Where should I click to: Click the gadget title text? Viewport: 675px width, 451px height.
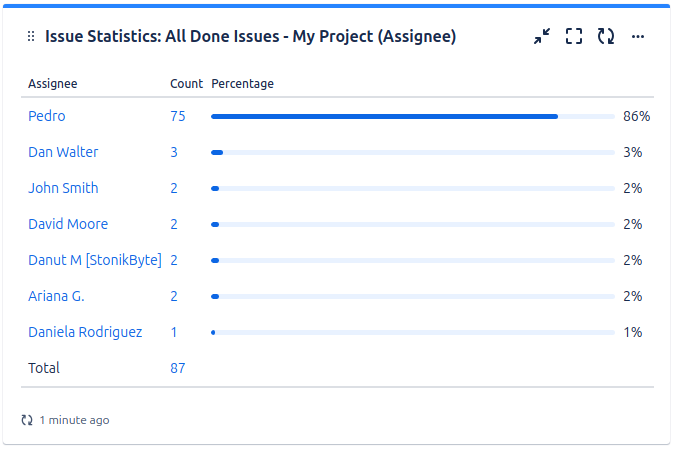[251, 37]
